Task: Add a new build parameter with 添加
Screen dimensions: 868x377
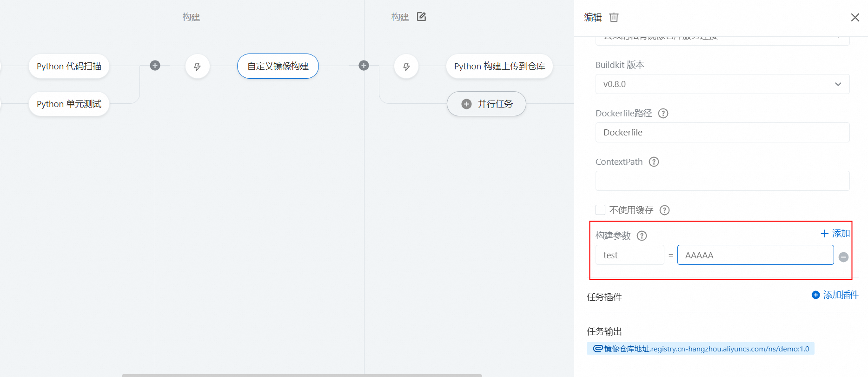Action: tap(835, 233)
